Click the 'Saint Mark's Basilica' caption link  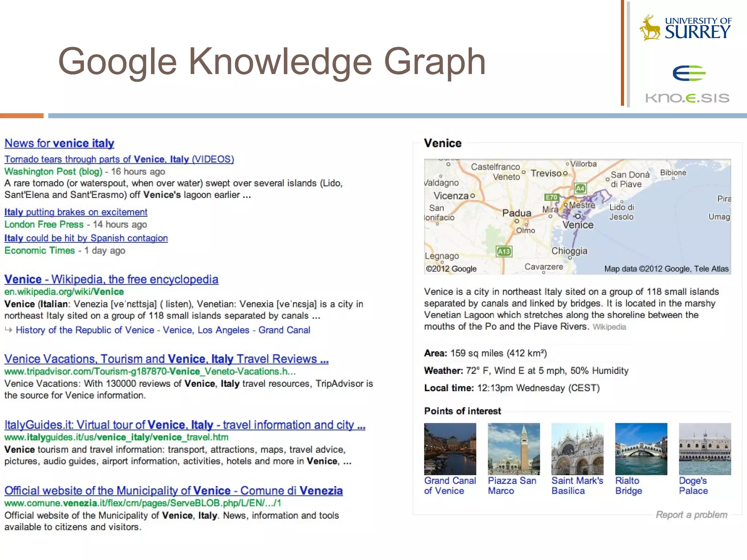coord(577,486)
